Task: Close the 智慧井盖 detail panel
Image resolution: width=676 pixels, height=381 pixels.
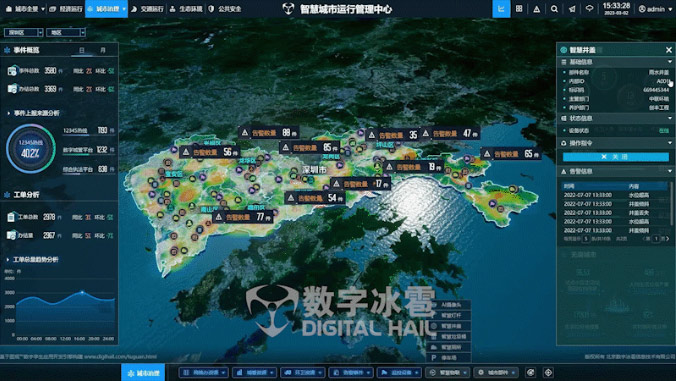Action: 669,50
